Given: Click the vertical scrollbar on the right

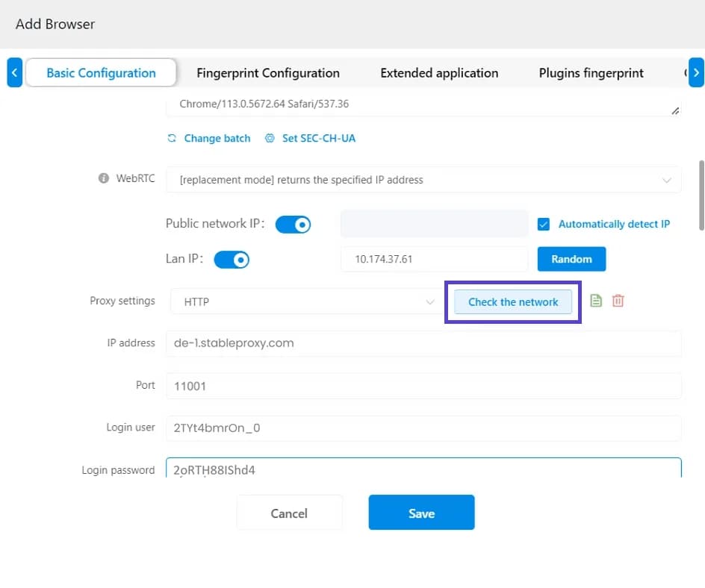Looking at the screenshot, I should point(701,194).
